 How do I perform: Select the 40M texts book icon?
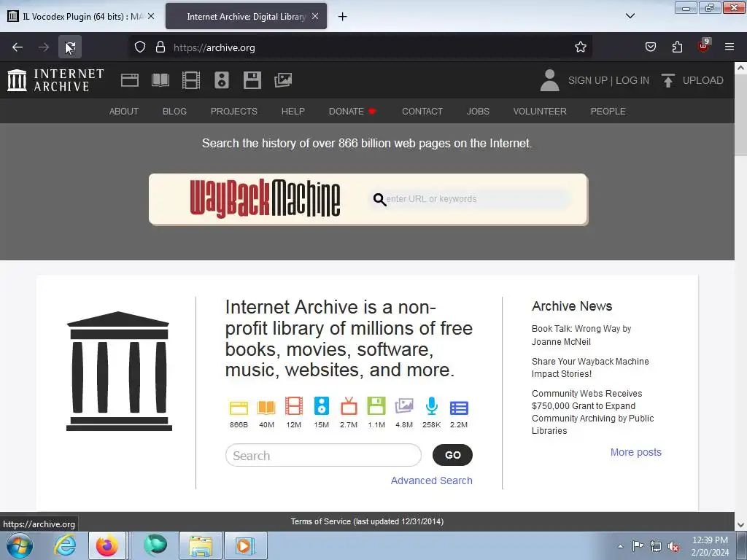click(x=266, y=408)
